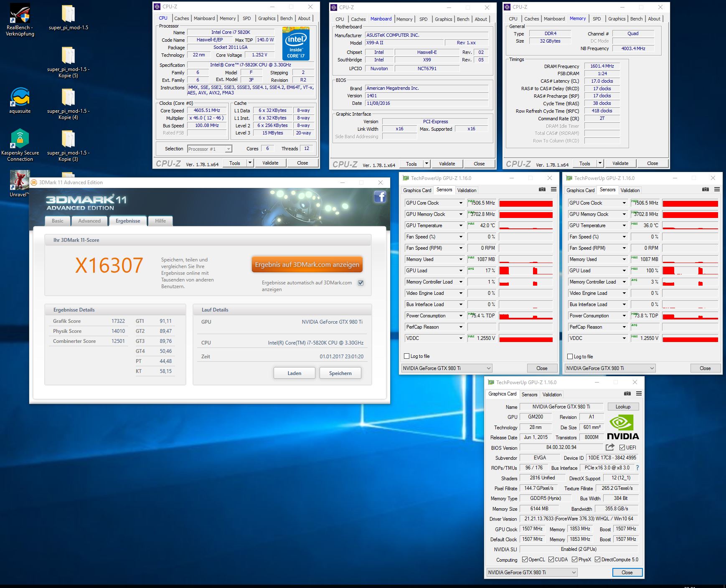Open GPU Temperature sensor dropdown in left GPU-Z
The width and height of the screenshot is (726, 588).
[461, 226]
